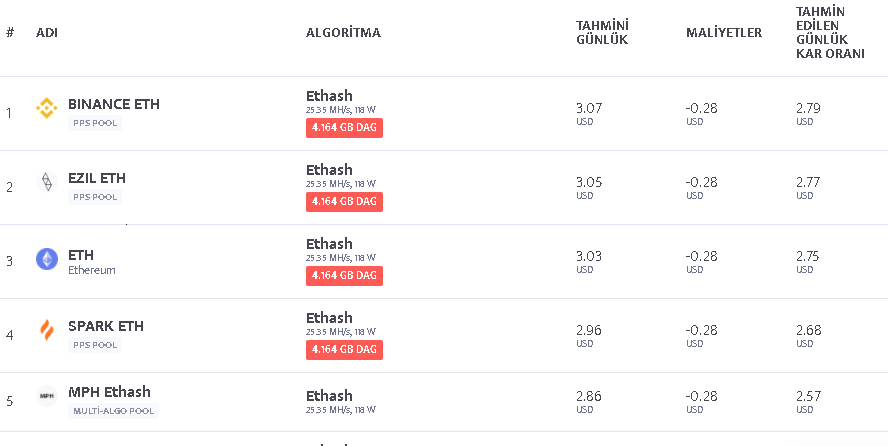Click the 4.164 GB DAG badge for Binance ETH
The image size is (888, 446).
pyautogui.click(x=344, y=128)
